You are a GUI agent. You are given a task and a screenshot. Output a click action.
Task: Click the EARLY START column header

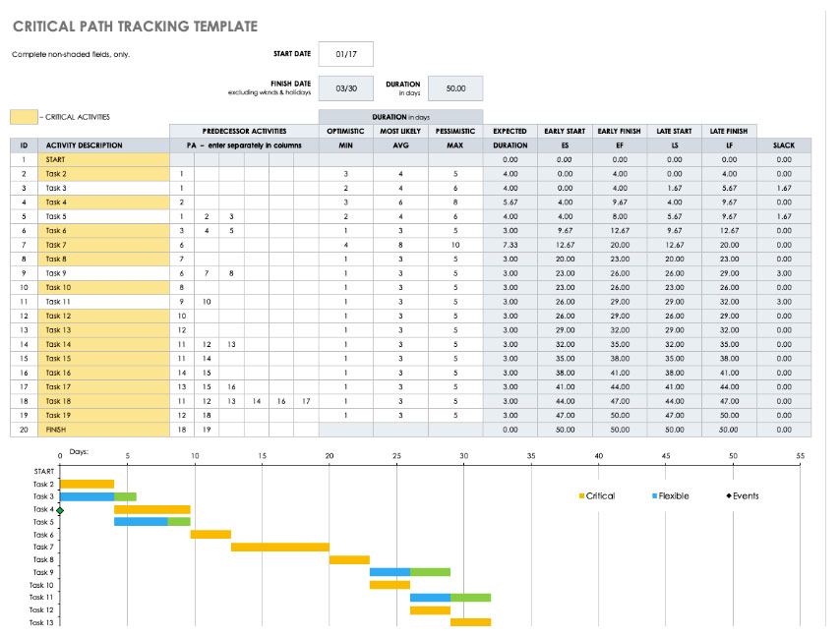pyautogui.click(x=565, y=131)
